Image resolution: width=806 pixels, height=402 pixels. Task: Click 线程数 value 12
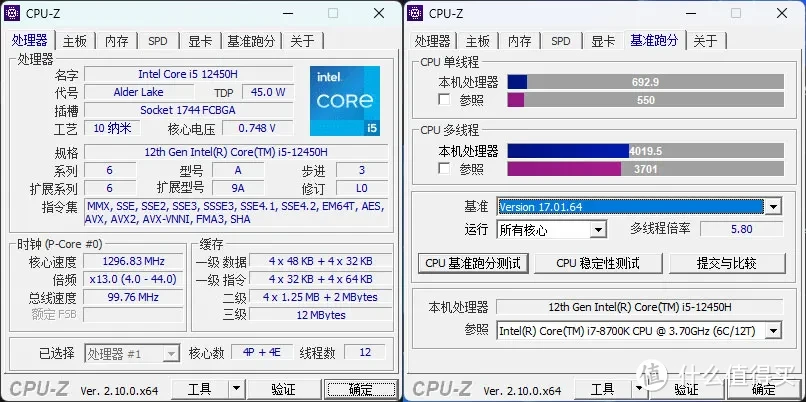pyautogui.click(x=365, y=353)
